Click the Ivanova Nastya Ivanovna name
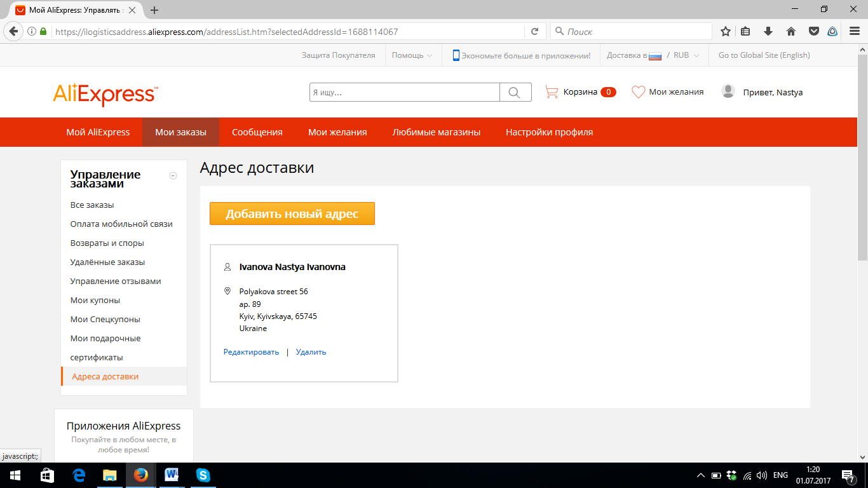 (x=292, y=267)
